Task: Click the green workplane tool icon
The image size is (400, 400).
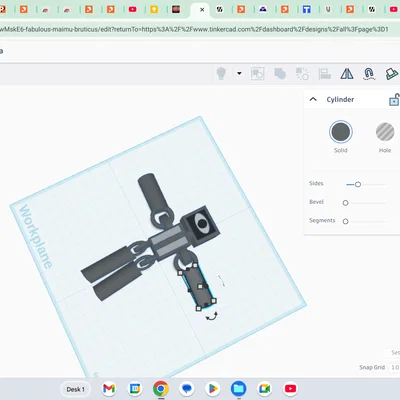Action: [x=392, y=74]
